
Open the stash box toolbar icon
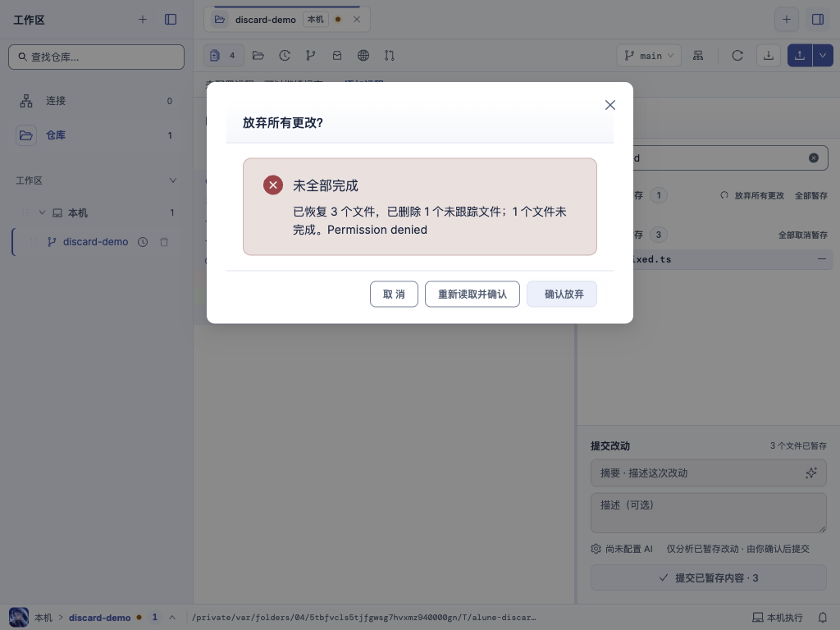(337, 55)
